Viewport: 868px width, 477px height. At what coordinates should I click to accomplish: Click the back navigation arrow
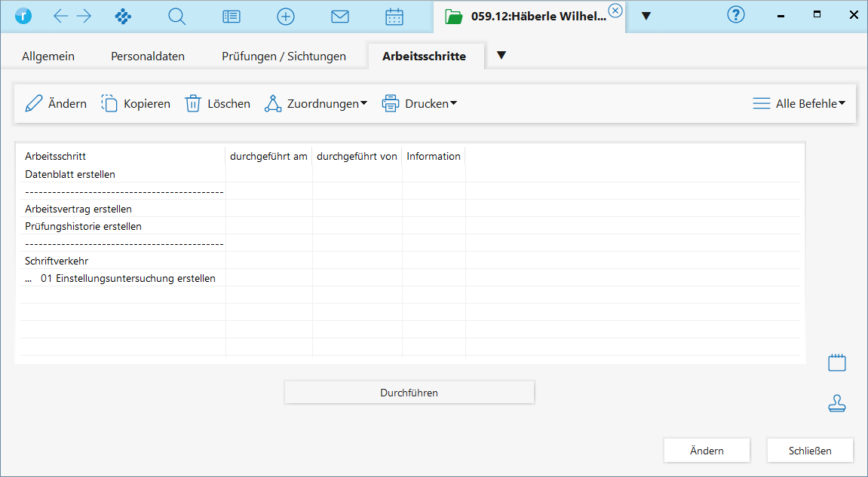tap(61, 16)
